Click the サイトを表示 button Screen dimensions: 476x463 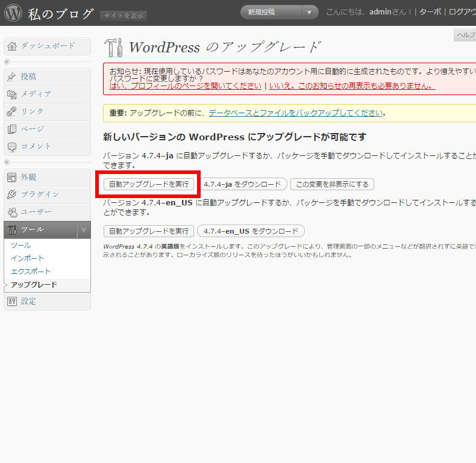click(124, 16)
